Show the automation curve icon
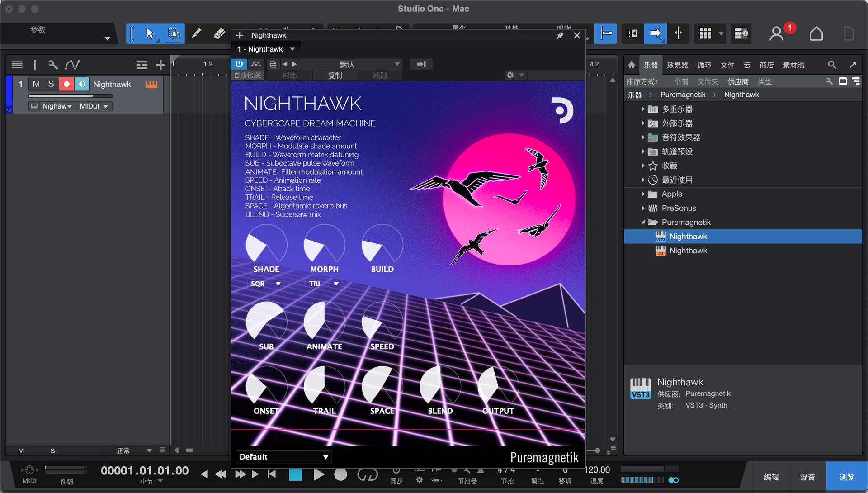This screenshot has height=493, width=868. tap(72, 65)
